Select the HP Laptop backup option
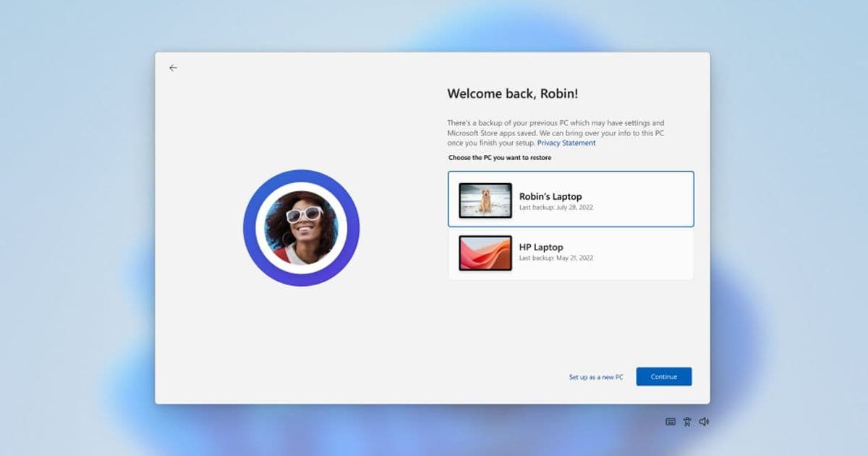The width and height of the screenshot is (868, 456). (x=570, y=254)
